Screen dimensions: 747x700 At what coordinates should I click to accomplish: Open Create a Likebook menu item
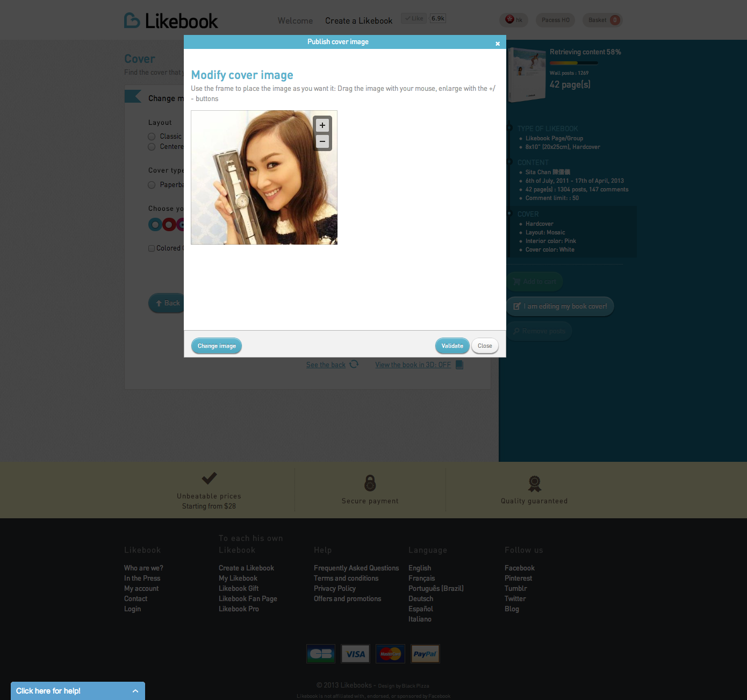click(x=358, y=20)
